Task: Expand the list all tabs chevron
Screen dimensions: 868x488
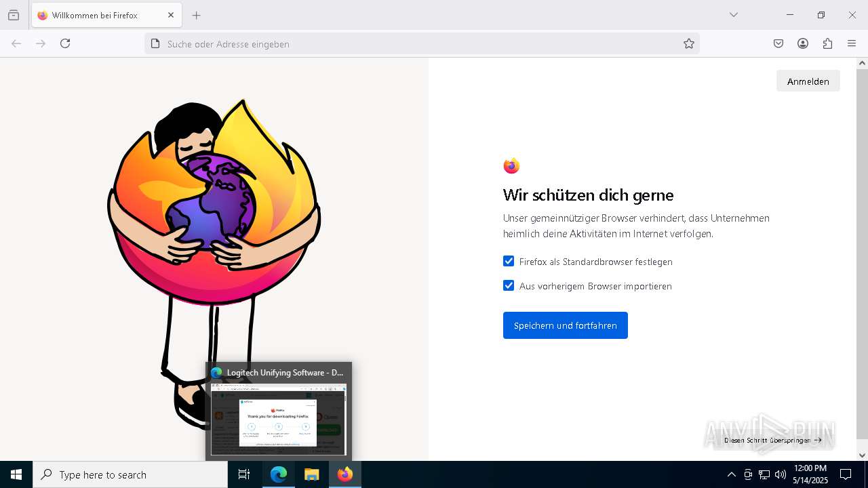Action: pyautogui.click(x=734, y=15)
